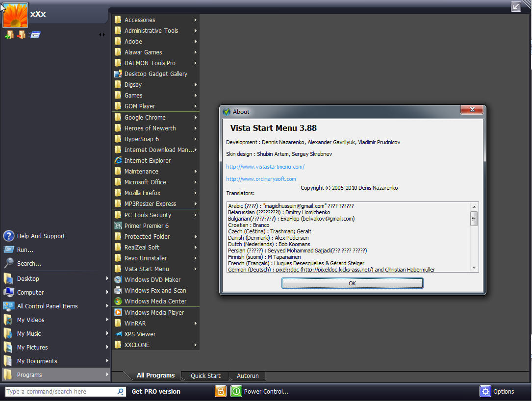
Task: Click the search magnifier in the command box
Action: pyautogui.click(x=121, y=392)
